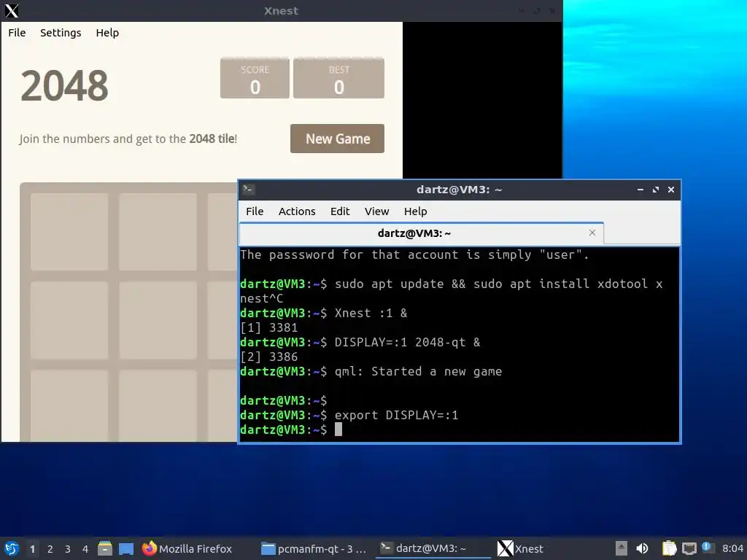This screenshot has width=747, height=560.
Task: Activate Mozilla Firefox from the taskbar
Action: point(187,548)
